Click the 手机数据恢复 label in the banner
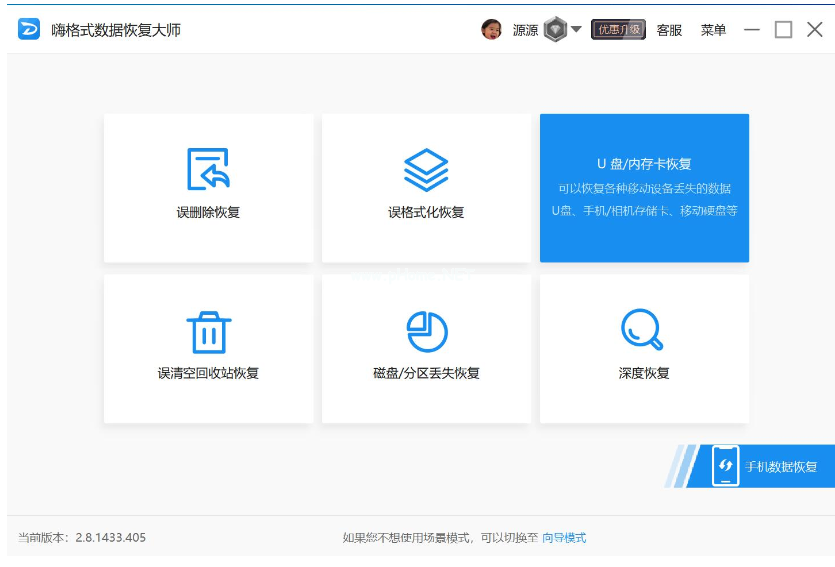Viewport: 835px width, 567px height. click(781, 467)
